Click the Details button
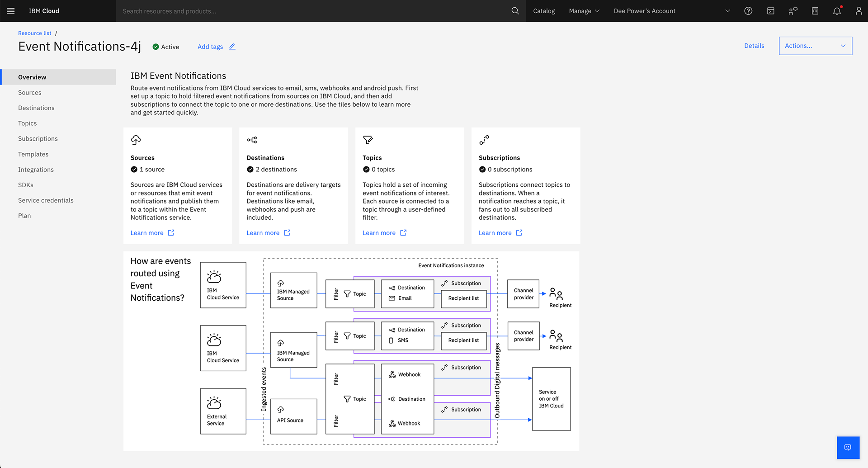The height and width of the screenshot is (468, 868). (754, 46)
